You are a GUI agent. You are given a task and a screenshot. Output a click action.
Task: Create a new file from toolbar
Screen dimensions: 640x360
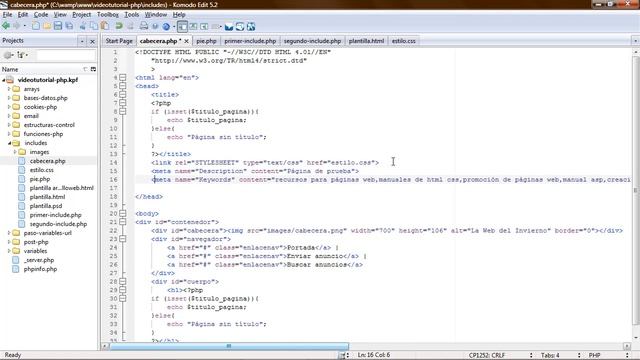pyautogui.click(x=36, y=27)
